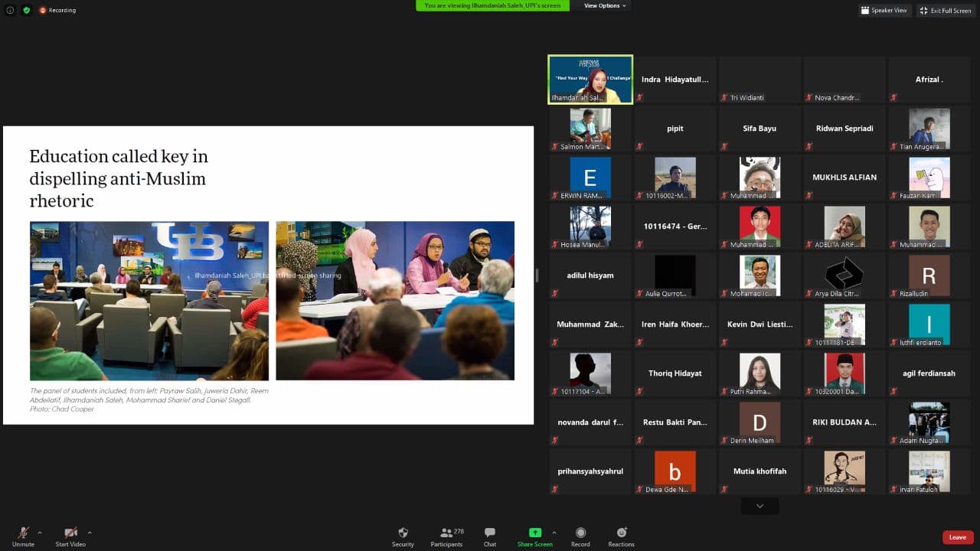Image resolution: width=980 pixels, height=551 pixels.
Task: Open the View Options dropdown
Action: coord(605,5)
